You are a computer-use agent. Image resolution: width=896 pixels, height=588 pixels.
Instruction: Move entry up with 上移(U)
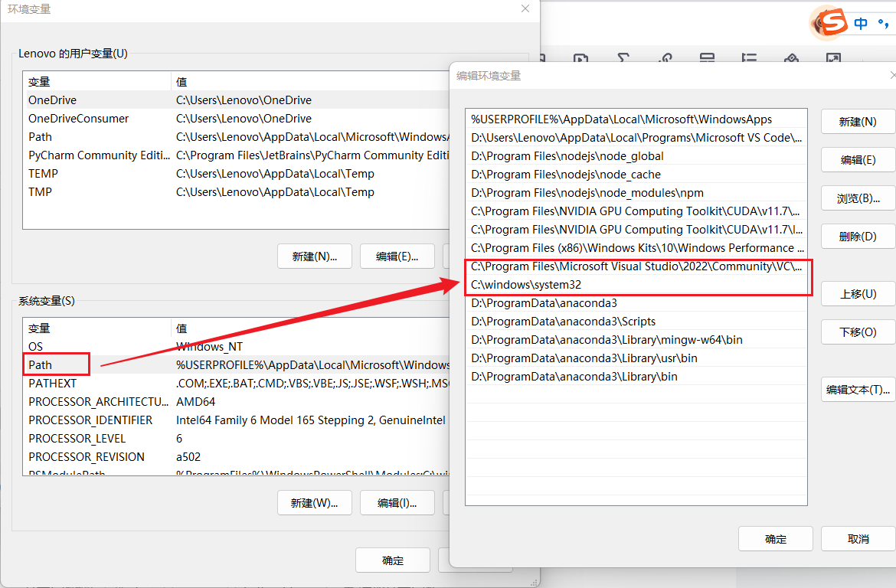858,294
